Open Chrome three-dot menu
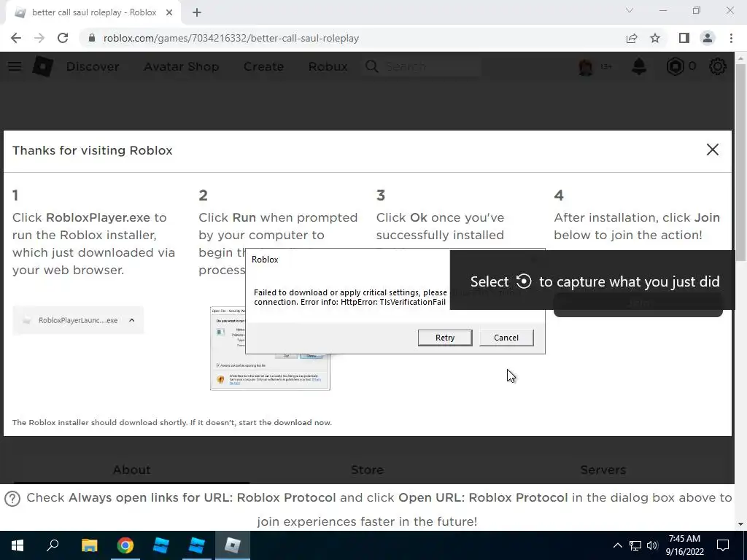 pos(731,38)
